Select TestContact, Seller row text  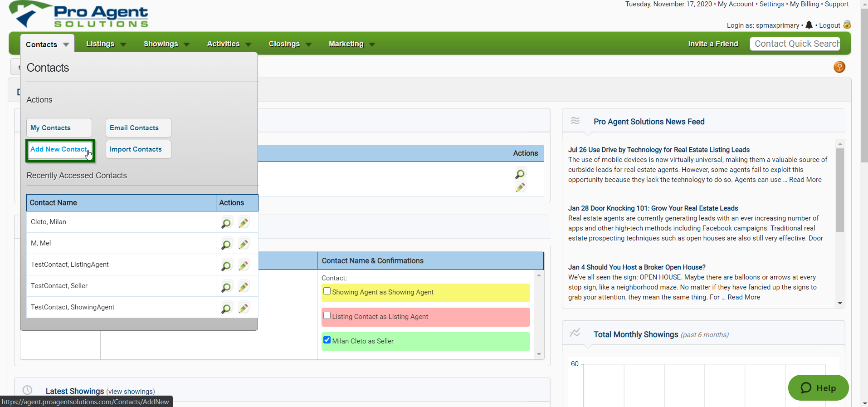(59, 286)
